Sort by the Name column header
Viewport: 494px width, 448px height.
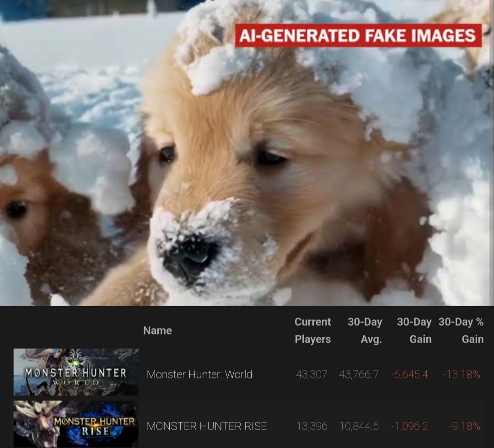(x=157, y=330)
